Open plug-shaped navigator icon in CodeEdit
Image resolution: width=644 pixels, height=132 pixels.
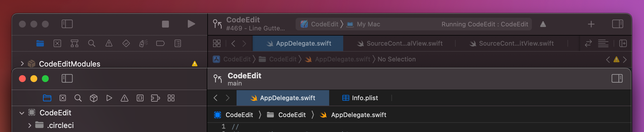[155, 98]
